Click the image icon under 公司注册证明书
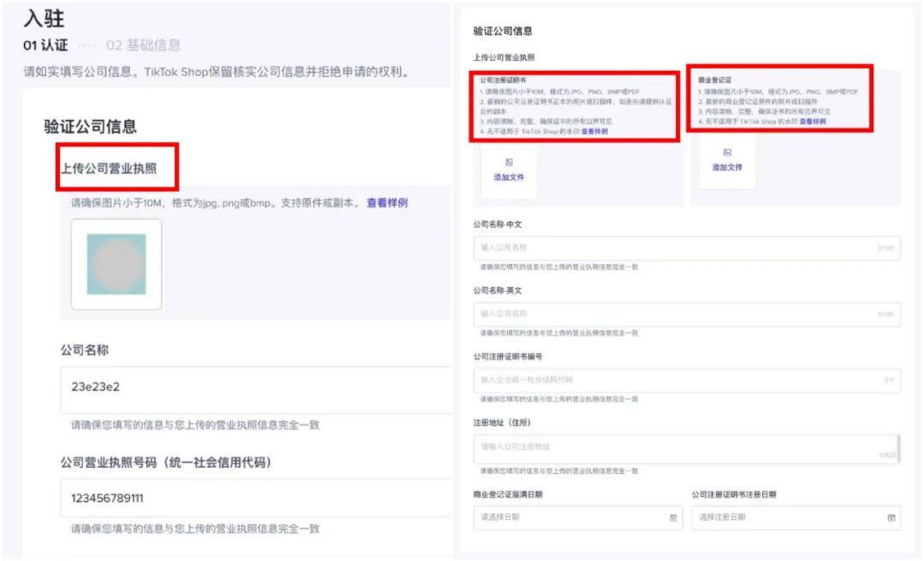 tap(509, 162)
